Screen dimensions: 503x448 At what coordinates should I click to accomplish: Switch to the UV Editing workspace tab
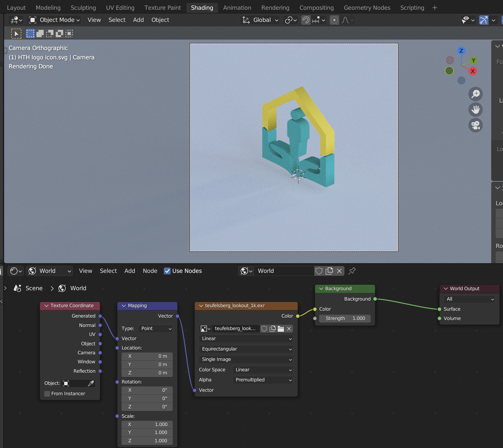[120, 7]
